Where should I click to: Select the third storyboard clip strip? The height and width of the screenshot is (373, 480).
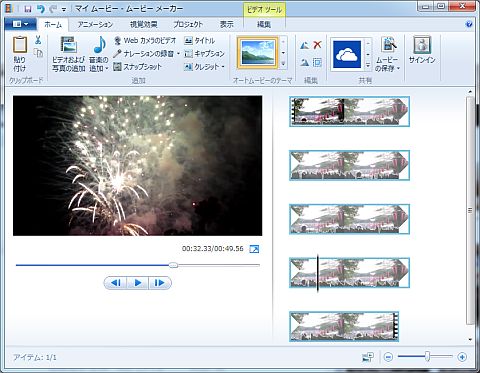coord(349,219)
